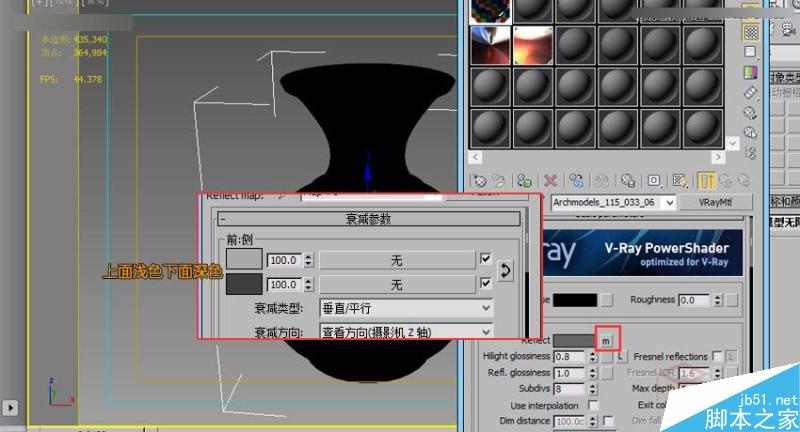Toggle Use interpolation checkbox

click(592, 405)
